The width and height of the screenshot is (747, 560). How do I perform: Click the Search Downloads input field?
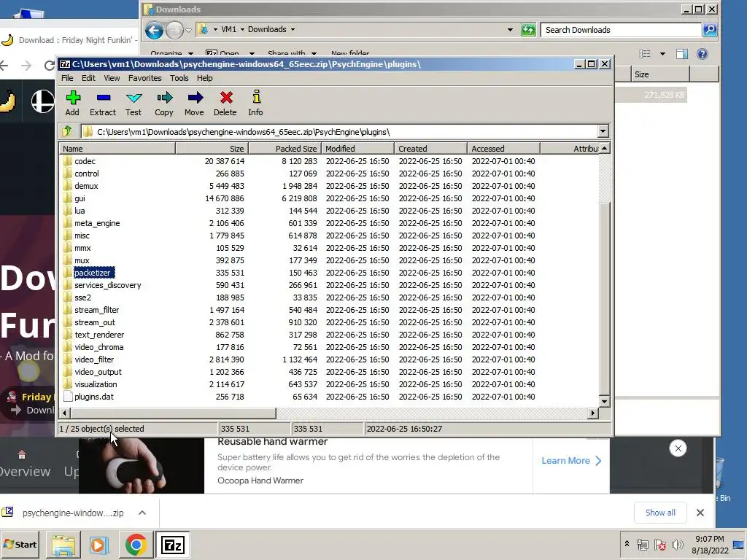pyautogui.click(x=622, y=29)
